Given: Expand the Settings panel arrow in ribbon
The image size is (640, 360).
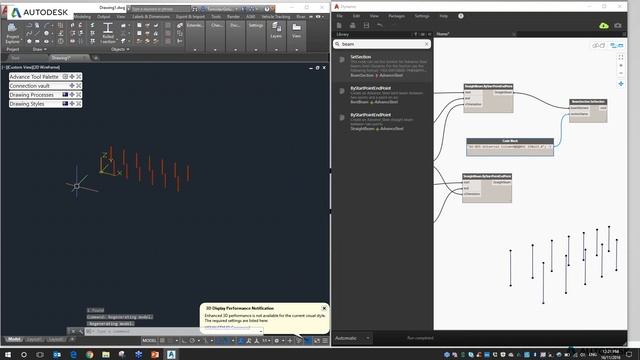Looking at the screenshot, I should [256, 50].
